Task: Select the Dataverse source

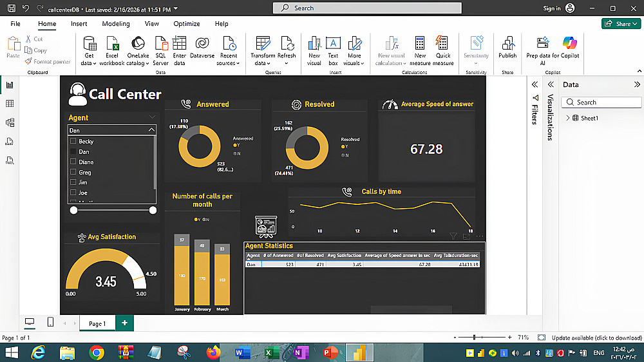Action: 202,48
